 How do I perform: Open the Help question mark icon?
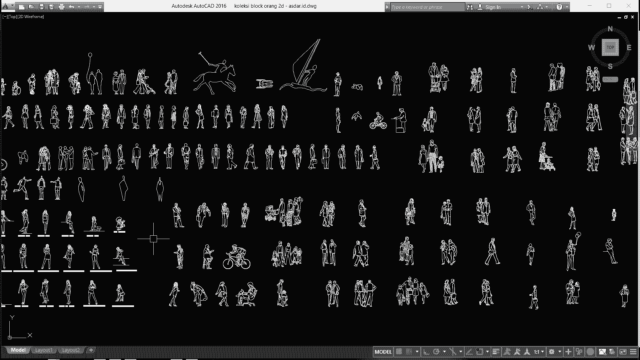pos(559,7)
